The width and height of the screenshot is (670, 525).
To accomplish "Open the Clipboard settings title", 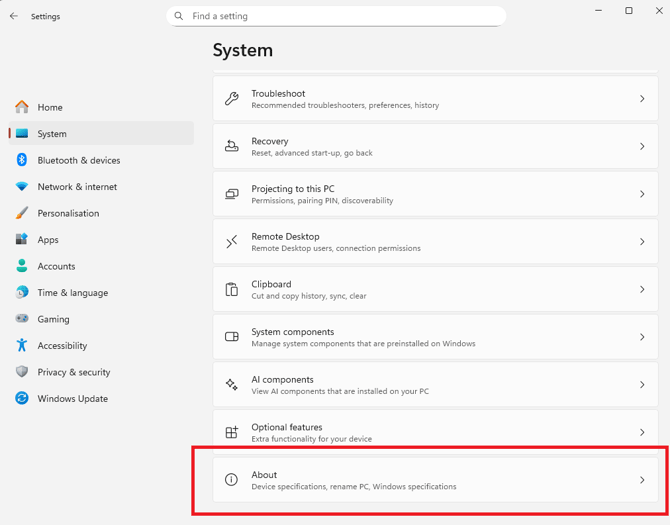I will click(271, 284).
